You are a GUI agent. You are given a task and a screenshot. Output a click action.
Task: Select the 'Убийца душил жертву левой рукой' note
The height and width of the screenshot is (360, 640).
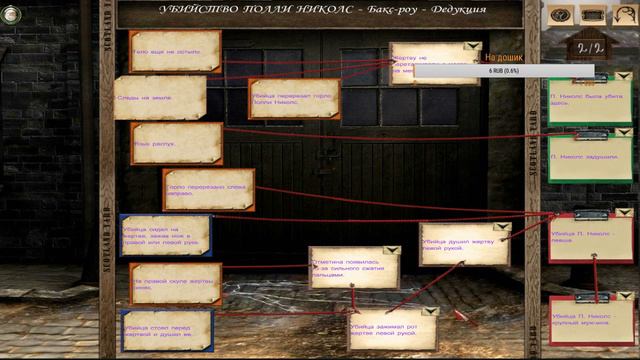(465, 244)
